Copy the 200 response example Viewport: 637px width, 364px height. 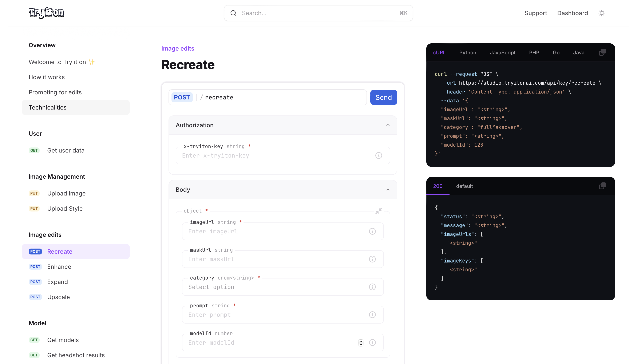602,186
